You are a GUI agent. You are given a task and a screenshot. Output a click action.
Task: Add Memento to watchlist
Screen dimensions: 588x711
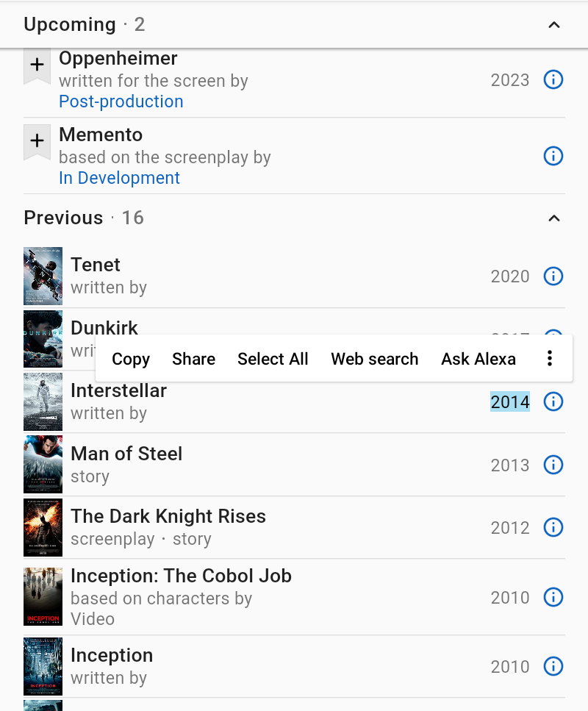point(37,141)
